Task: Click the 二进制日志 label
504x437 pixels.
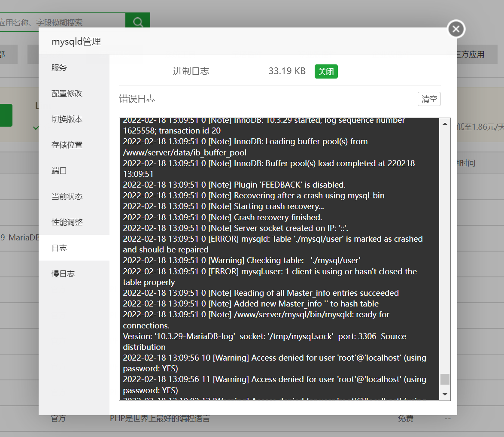Action: [187, 71]
